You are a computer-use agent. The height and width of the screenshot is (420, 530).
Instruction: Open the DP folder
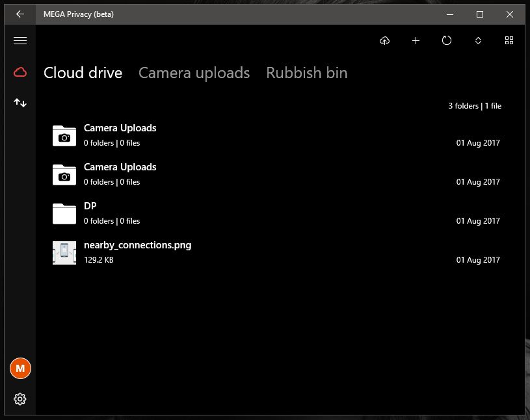pyautogui.click(x=90, y=206)
